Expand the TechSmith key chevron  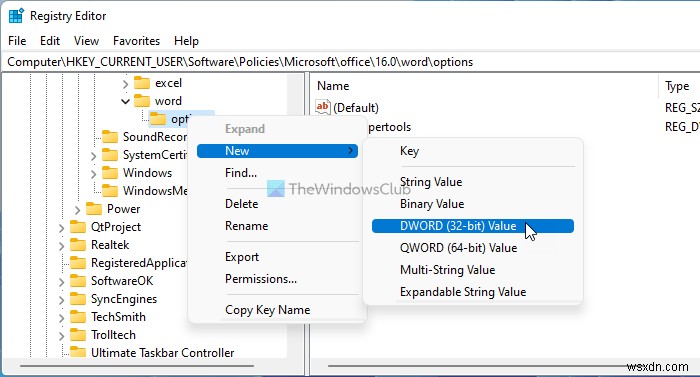(61, 318)
